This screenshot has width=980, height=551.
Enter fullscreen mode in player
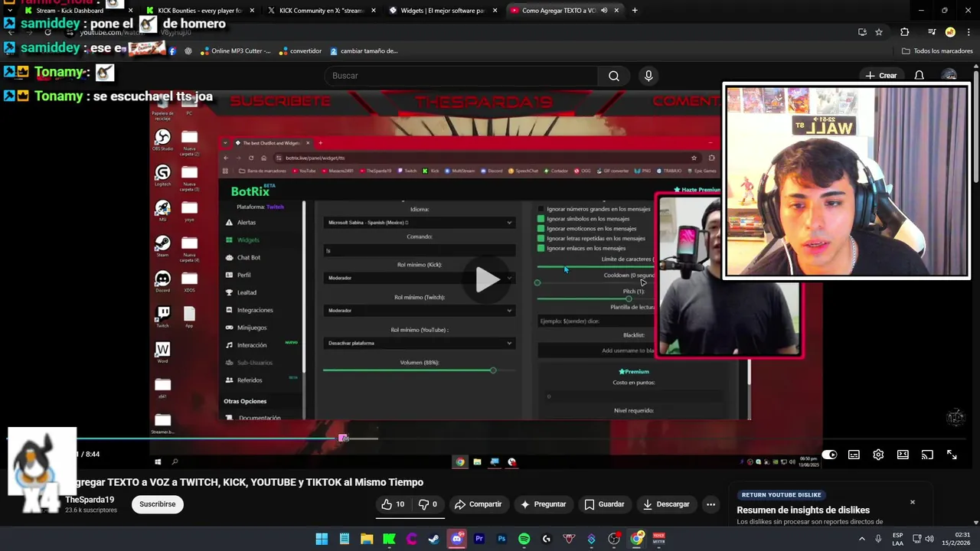click(x=952, y=455)
